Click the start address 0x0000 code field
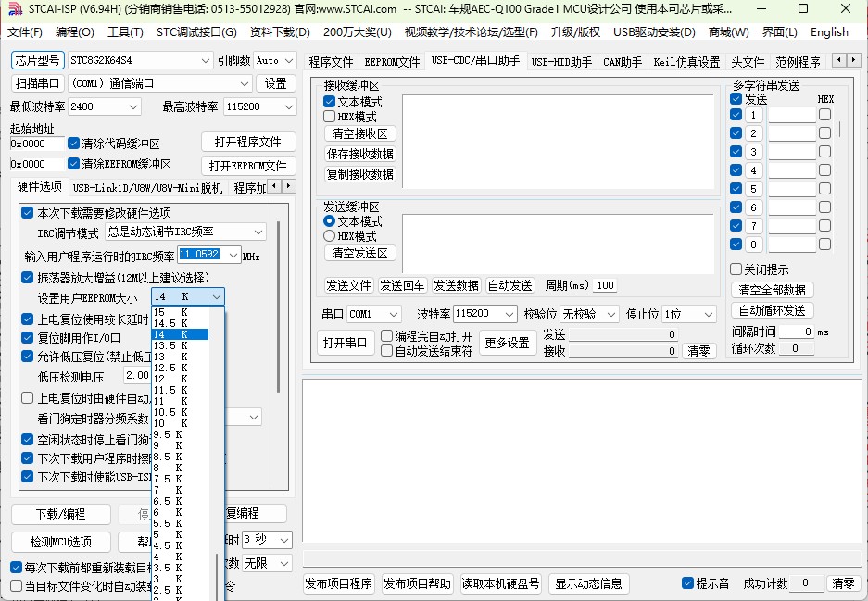Image resolution: width=868 pixels, height=601 pixels. 37,144
